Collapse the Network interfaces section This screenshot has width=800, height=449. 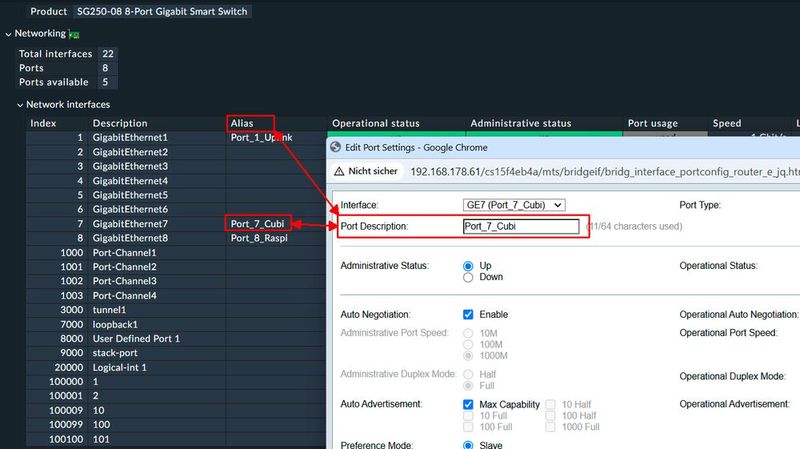(x=20, y=105)
